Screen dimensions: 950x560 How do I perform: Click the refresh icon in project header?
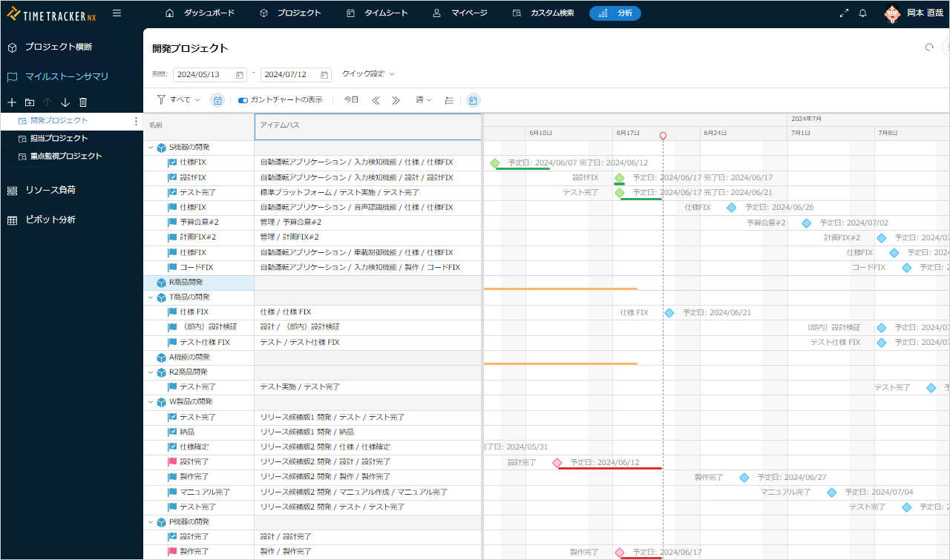(x=929, y=47)
